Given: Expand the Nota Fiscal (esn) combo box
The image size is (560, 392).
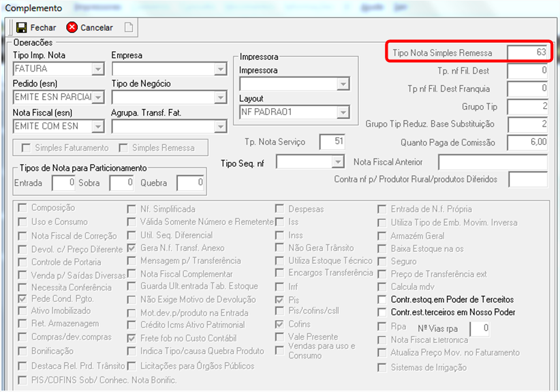Looking at the screenshot, I should coord(97,126).
